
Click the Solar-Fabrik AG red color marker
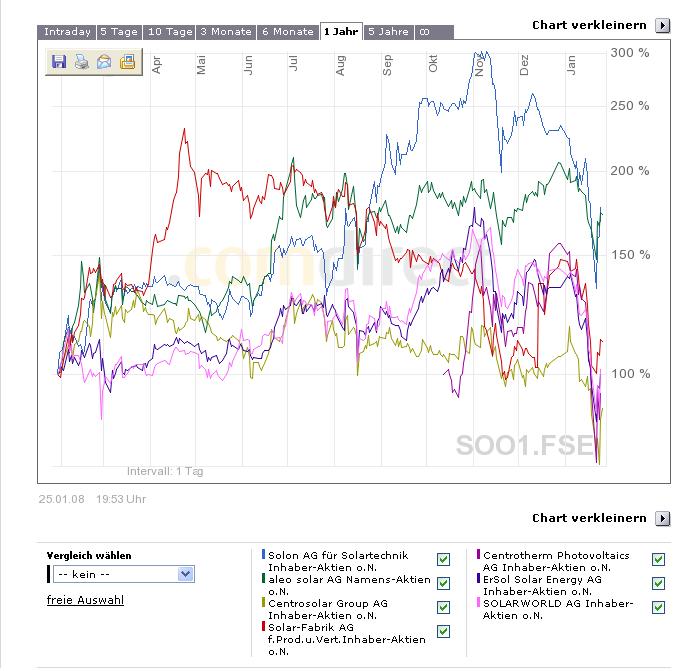click(x=263, y=626)
